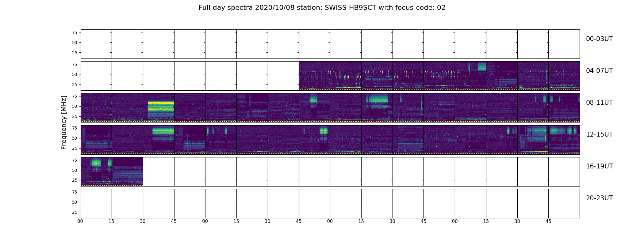Click the '04-07UT' row label

pyautogui.click(x=599, y=71)
